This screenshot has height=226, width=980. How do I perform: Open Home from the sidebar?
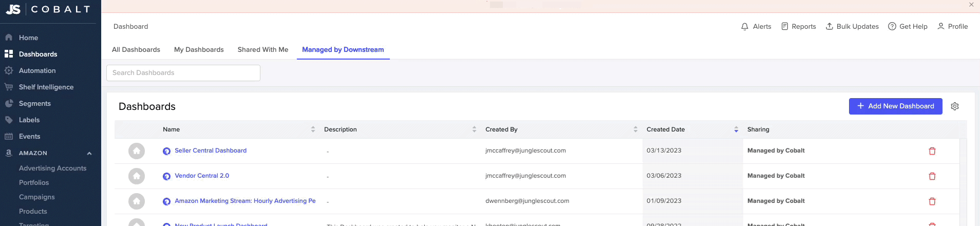(28, 37)
